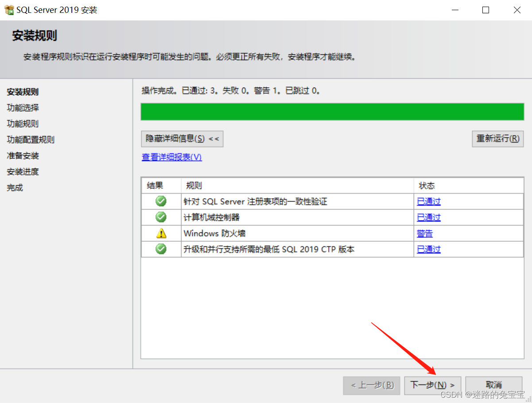Proceed with 下一步(N) button
The height and width of the screenshot is (403, 532).
[x=433, y=385]
